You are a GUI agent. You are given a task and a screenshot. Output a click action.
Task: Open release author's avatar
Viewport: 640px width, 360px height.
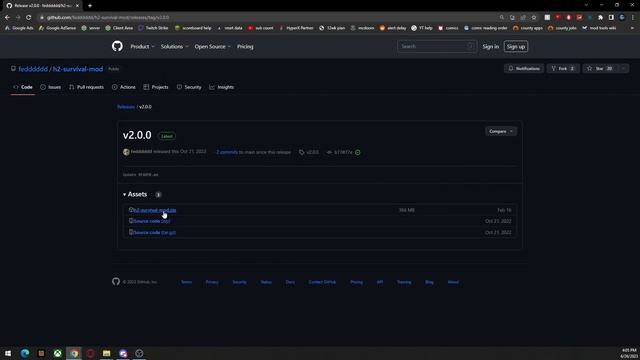coord(126,152)
